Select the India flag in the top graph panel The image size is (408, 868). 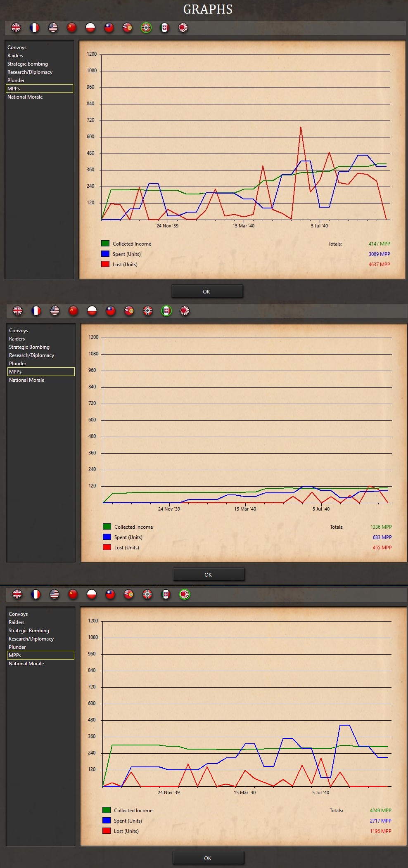tap(127, 28)
